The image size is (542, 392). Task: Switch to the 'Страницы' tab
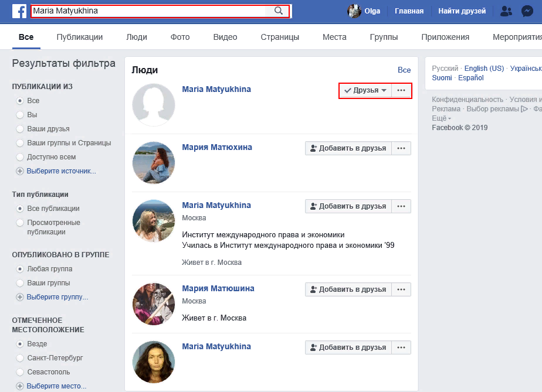coord(280,37)
